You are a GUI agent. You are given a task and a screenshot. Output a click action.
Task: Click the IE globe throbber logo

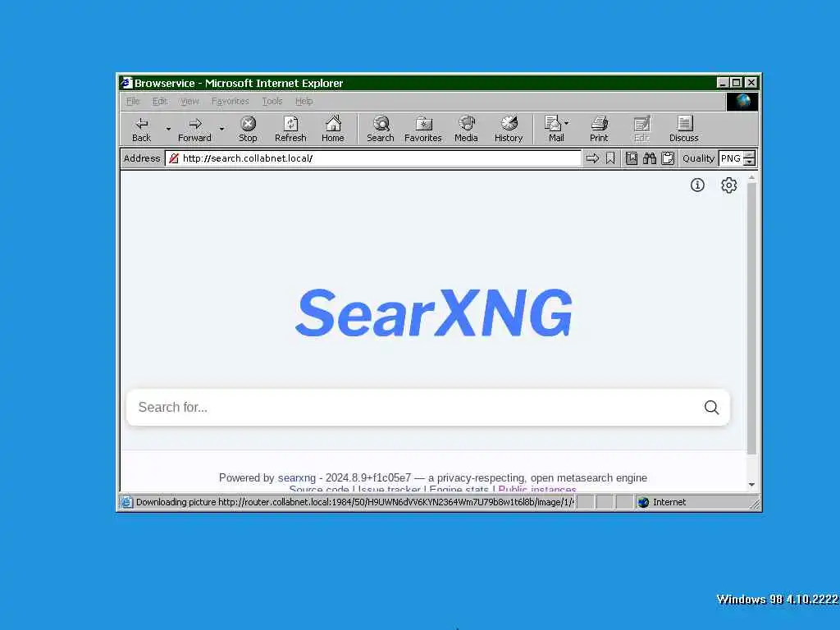coord(742,101)
